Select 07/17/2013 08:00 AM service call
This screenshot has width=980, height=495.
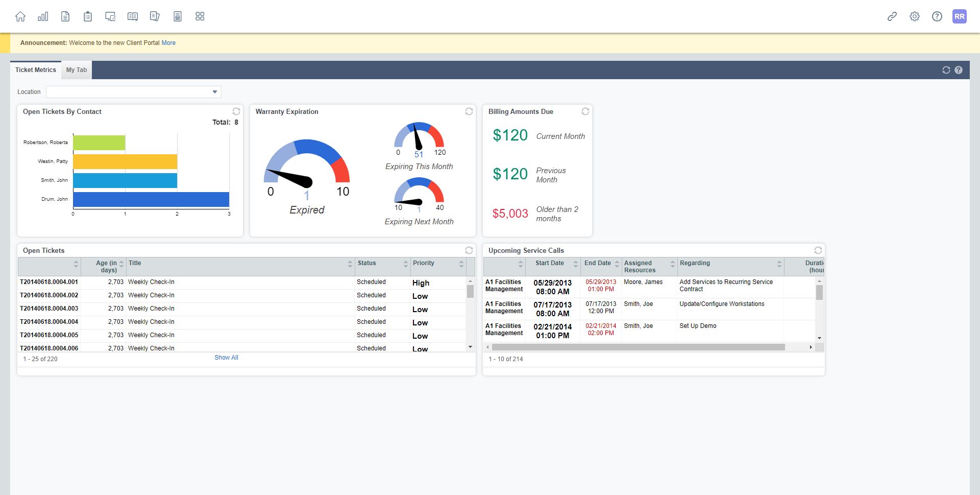pos(553,309)
